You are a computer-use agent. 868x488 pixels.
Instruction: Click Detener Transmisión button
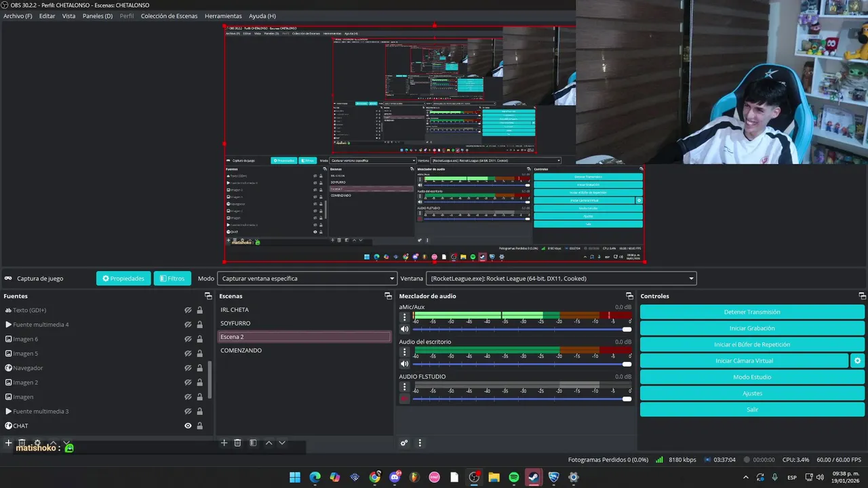point(752,312)
